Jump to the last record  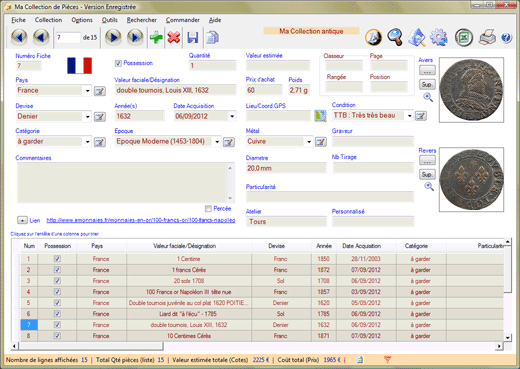(135, 37)
